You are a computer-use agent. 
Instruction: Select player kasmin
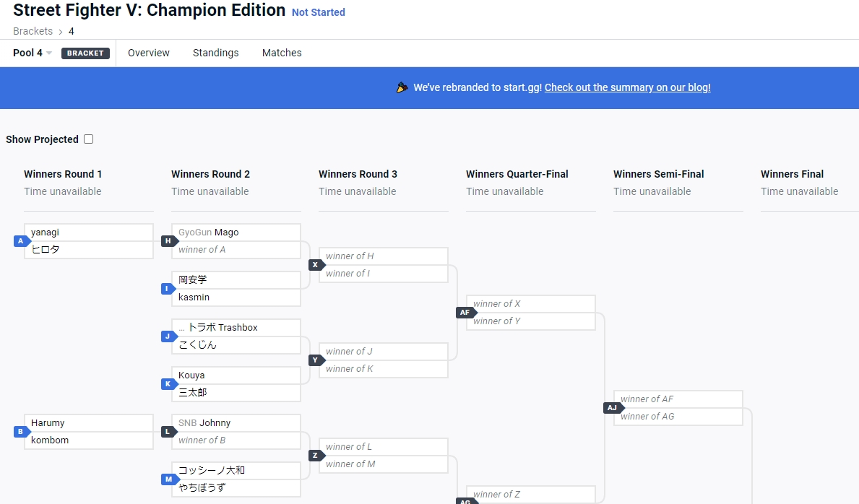pyautogui.click(x=236, y=297)
